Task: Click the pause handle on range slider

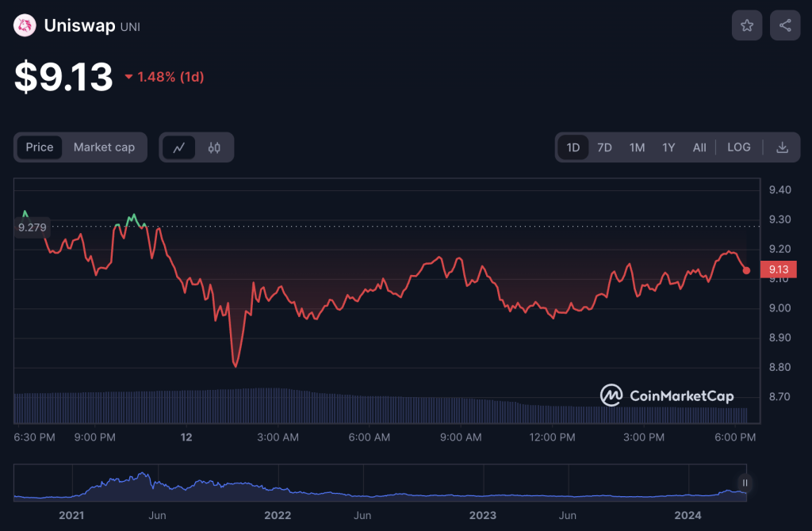Action: tap(745, 483)
